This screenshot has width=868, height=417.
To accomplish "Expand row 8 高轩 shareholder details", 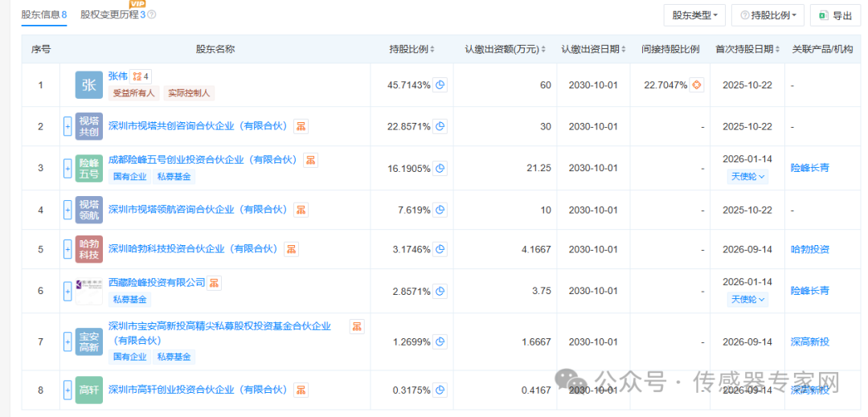I will click(68, 390).
